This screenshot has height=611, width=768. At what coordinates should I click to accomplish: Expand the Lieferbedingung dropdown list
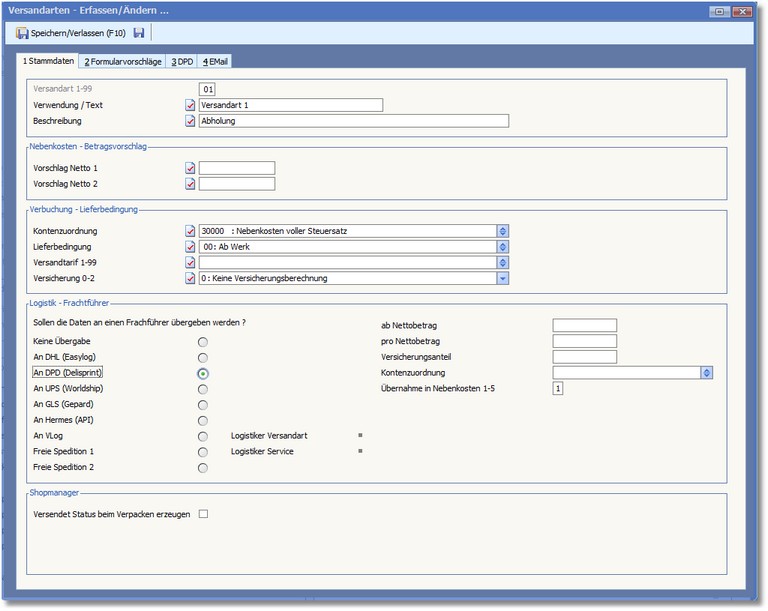[x=503, y=247]
